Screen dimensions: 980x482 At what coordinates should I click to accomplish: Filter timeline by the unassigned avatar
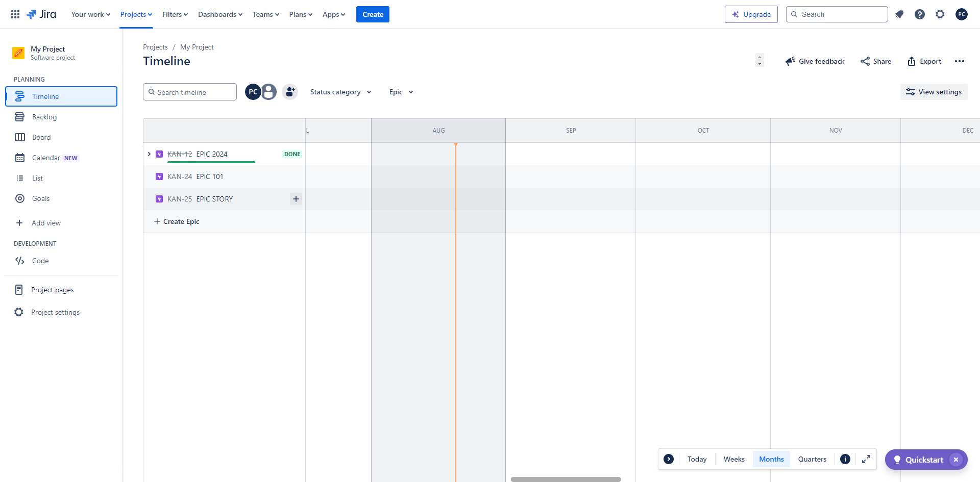[269, 92]
